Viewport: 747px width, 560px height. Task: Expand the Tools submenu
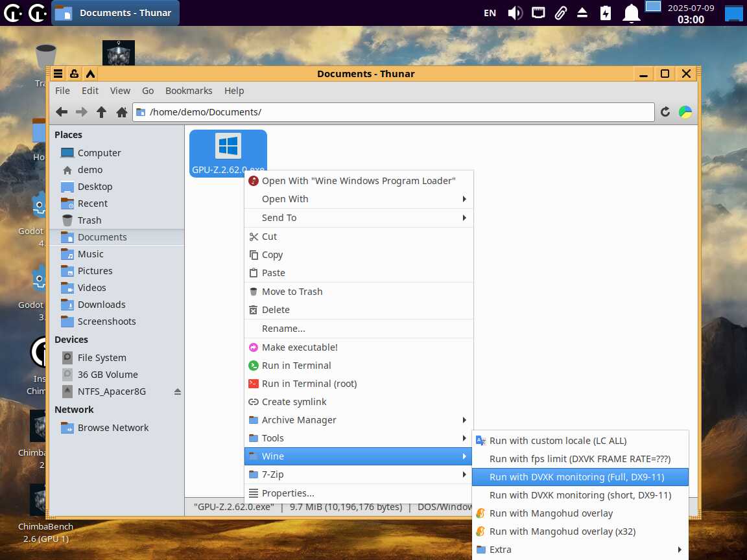359,438
